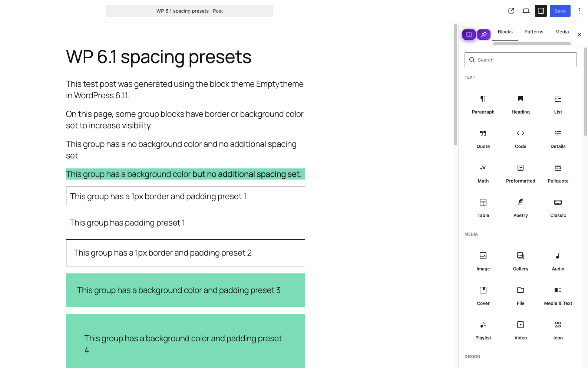Image resolution: width=588 pixels, height=368 pixels.
Task: Switch to the Patterns tab
Action: (534, 32)
